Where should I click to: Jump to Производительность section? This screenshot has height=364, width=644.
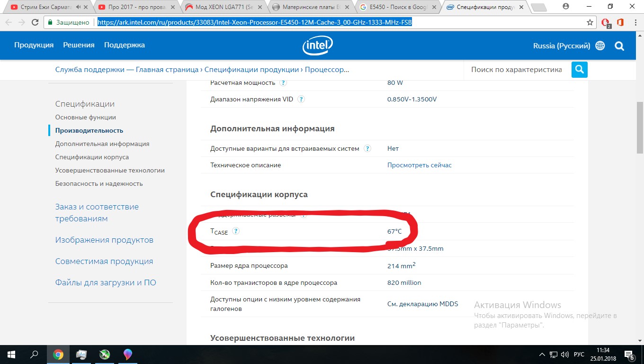point(89,130)
